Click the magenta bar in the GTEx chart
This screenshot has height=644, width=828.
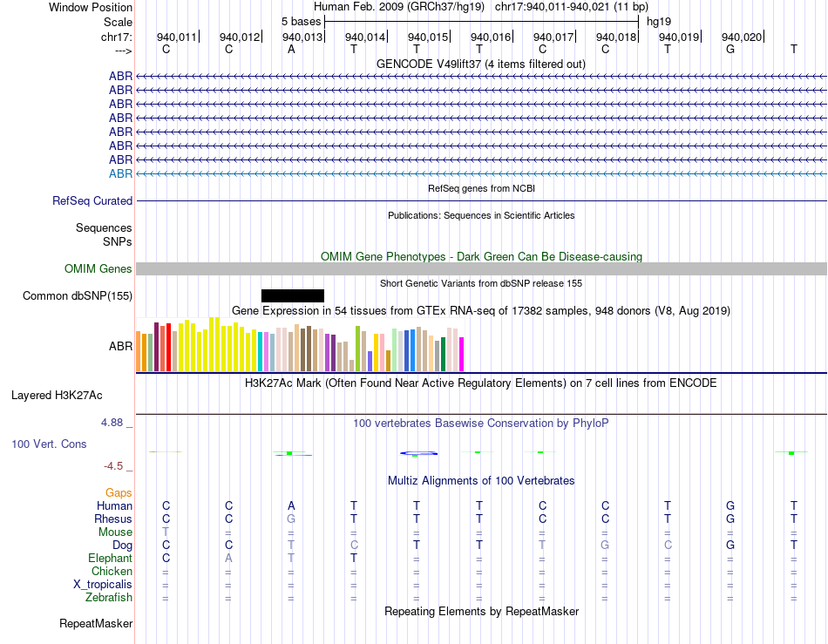(x=462, y=354)
